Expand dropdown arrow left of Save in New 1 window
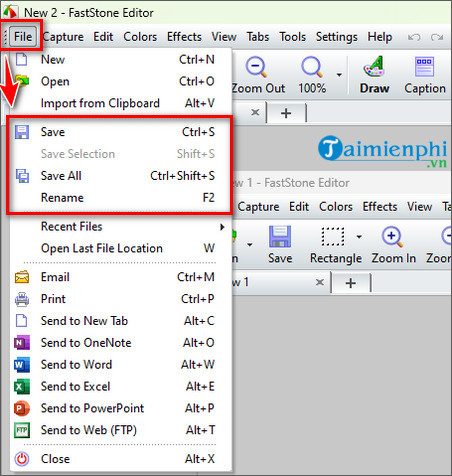The height and width of the screenshot is (476, 452). pyautogui.click(x=250, y=245)
